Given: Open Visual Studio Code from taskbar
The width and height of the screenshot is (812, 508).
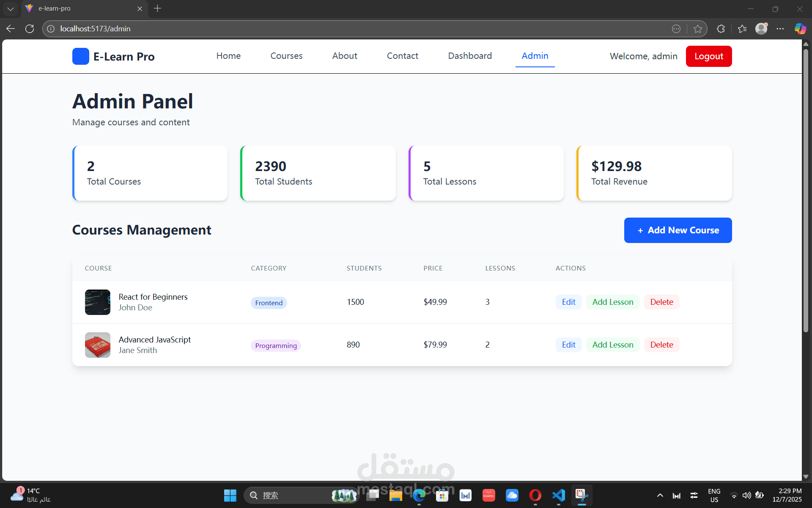Looking at the screenshot, I should [558, 495].
